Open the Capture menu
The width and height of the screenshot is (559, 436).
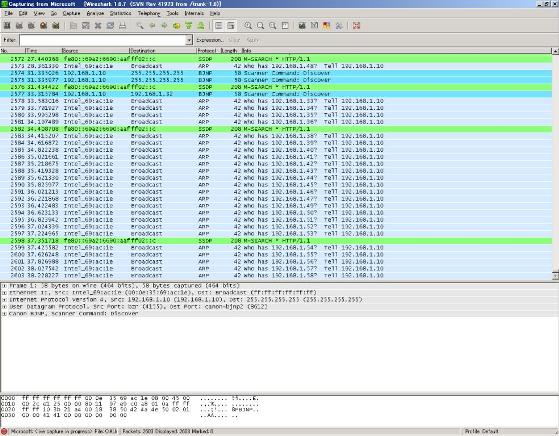point(71,13)
